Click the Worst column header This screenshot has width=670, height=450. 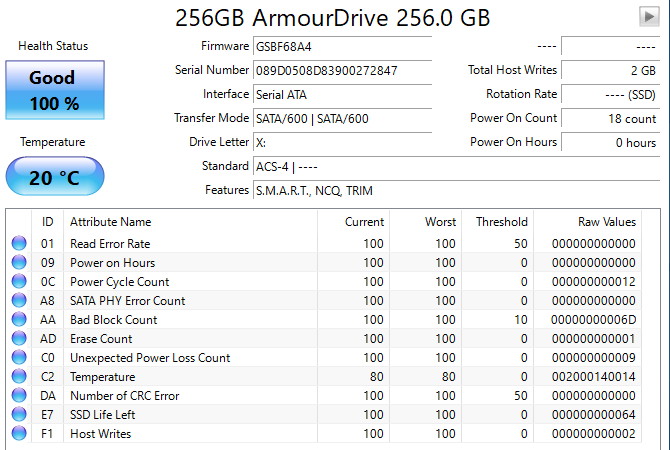(x=426, y=222)
